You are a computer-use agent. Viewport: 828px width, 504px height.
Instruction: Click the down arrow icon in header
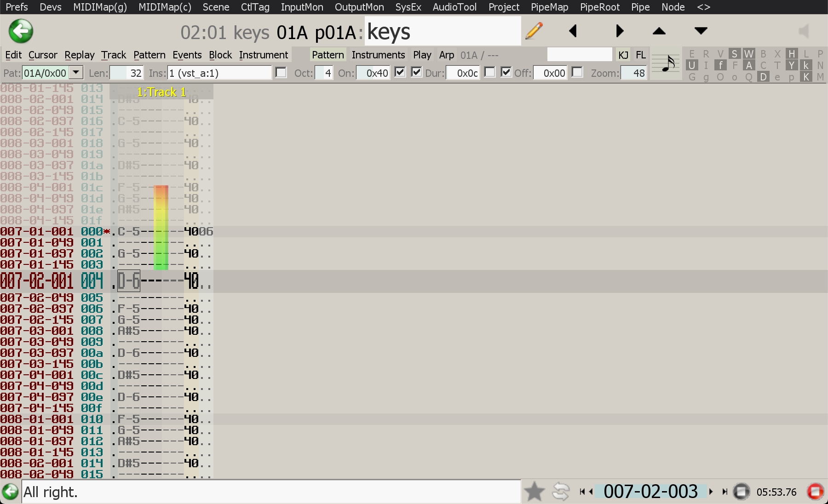[x=701, y=31]
